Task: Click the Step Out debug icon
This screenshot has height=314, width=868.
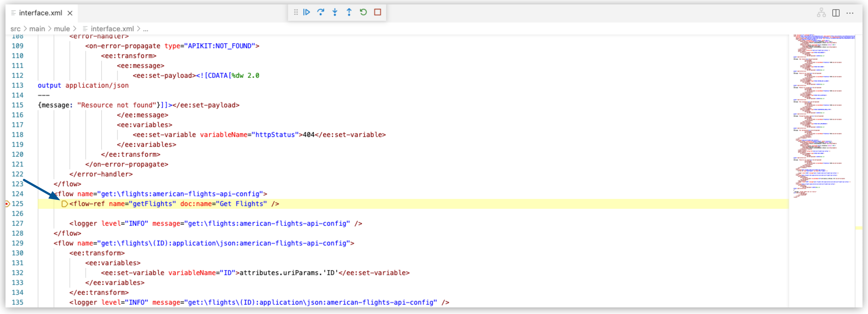Action: (x=349, y=12)
